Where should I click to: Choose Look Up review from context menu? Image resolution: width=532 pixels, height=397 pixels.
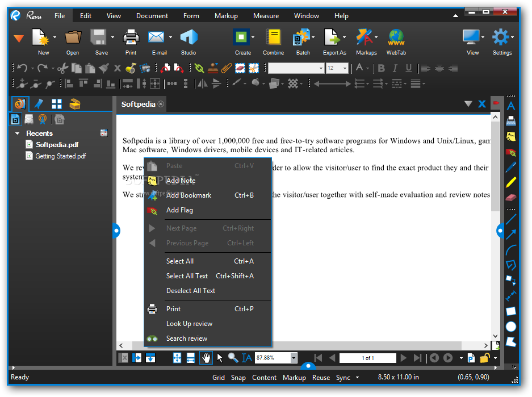tap(208, 324)
